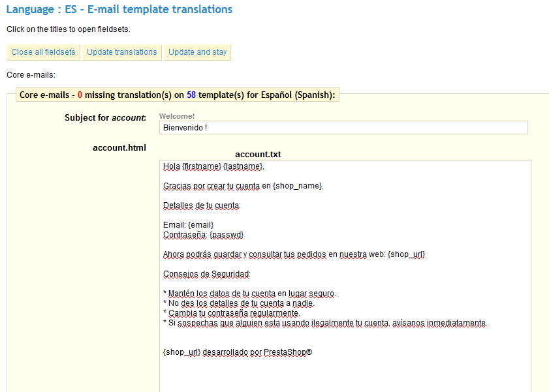
Task: Collapse the Core e-mails fieldset title
Action: [x=177, y=95]
